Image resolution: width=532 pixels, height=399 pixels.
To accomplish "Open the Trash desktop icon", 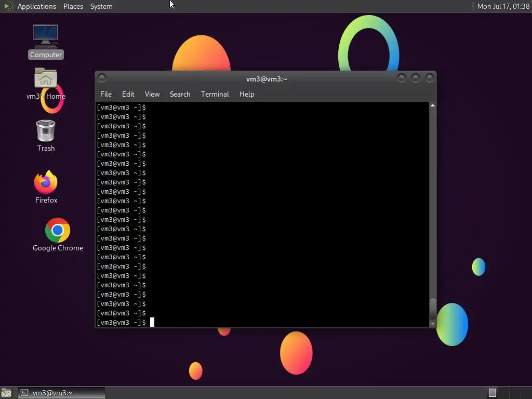I will pos(46,136).
